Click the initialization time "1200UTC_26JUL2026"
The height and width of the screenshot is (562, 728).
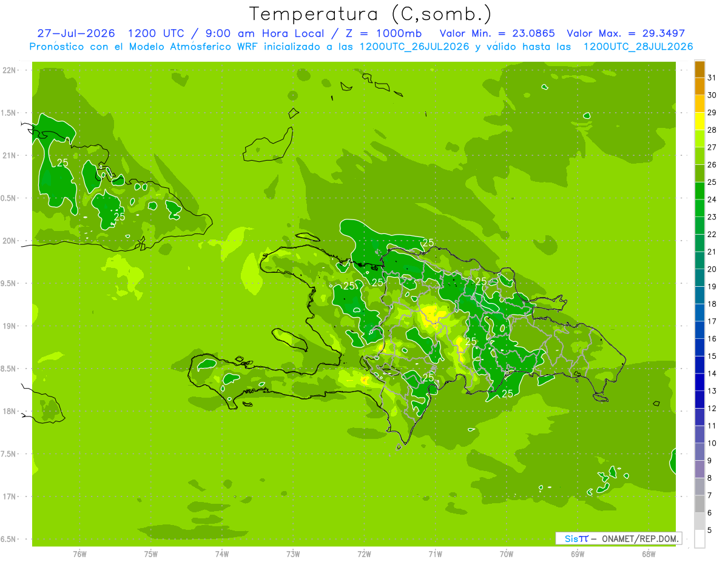pyautogui.click(x=415, y=47)
